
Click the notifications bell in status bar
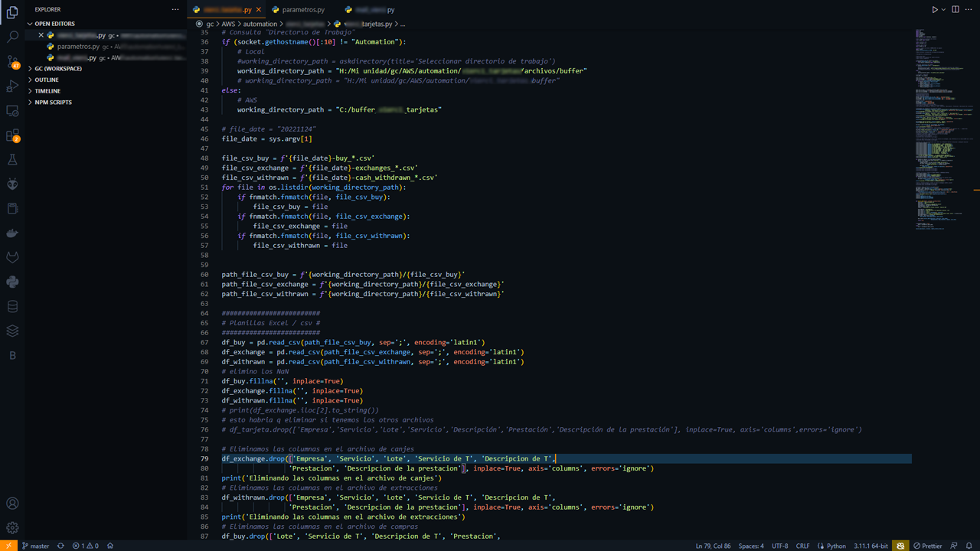(969, 546)
